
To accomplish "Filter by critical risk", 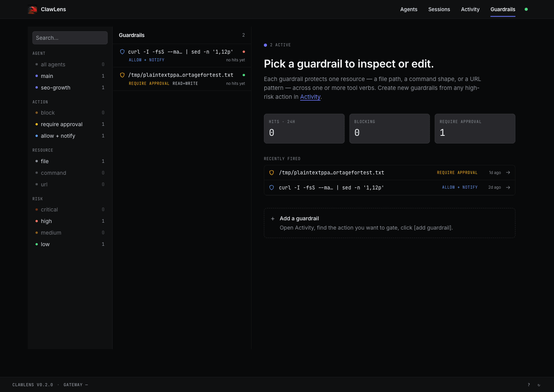I will point(70,210).
